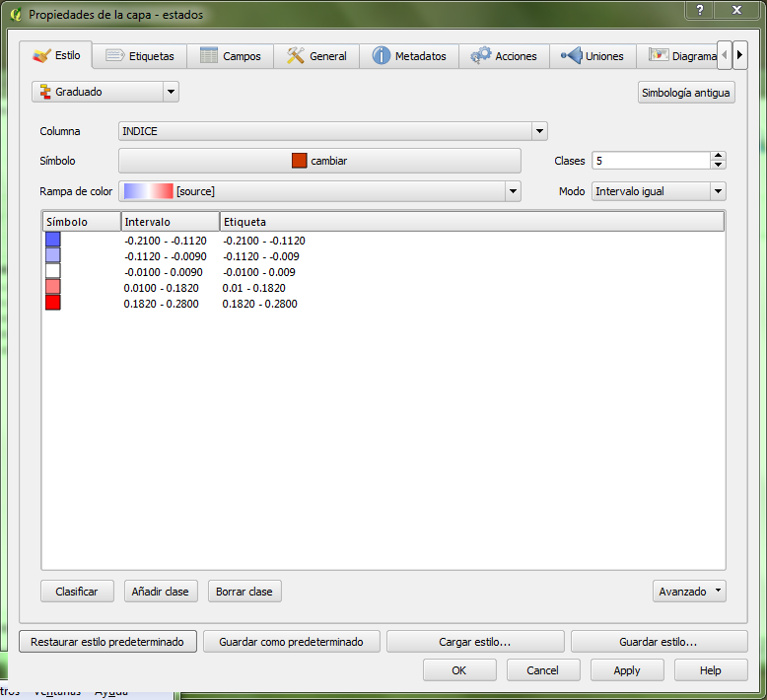The image size is (767, 700).
Task: Open the Graduado renderer dropdown
Action: pos(105,92)
